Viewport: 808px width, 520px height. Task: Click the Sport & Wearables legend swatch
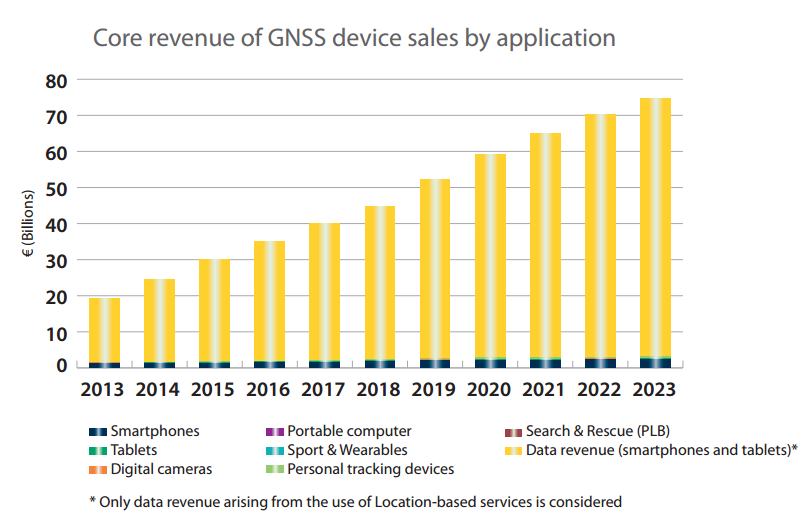point(274,451)
